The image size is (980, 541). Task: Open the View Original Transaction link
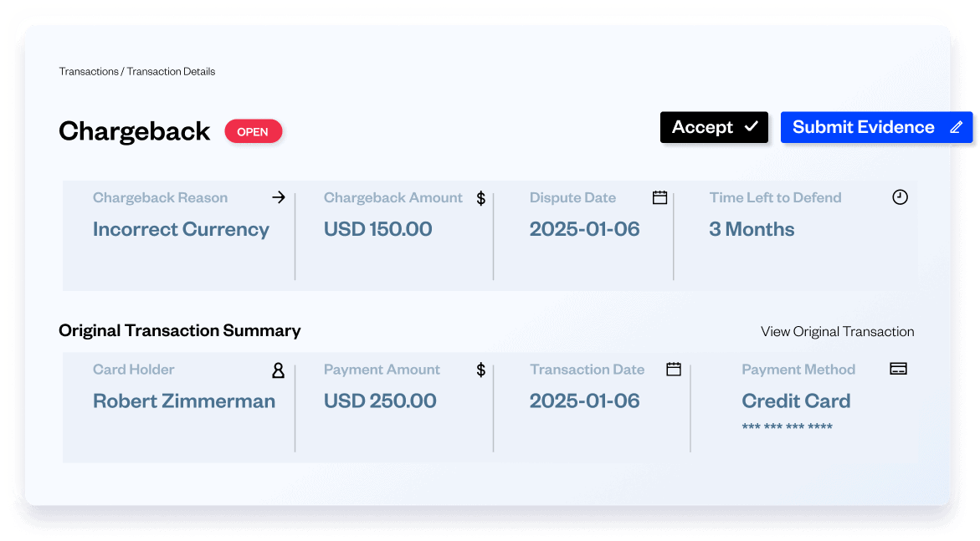[x=837, y=332]
